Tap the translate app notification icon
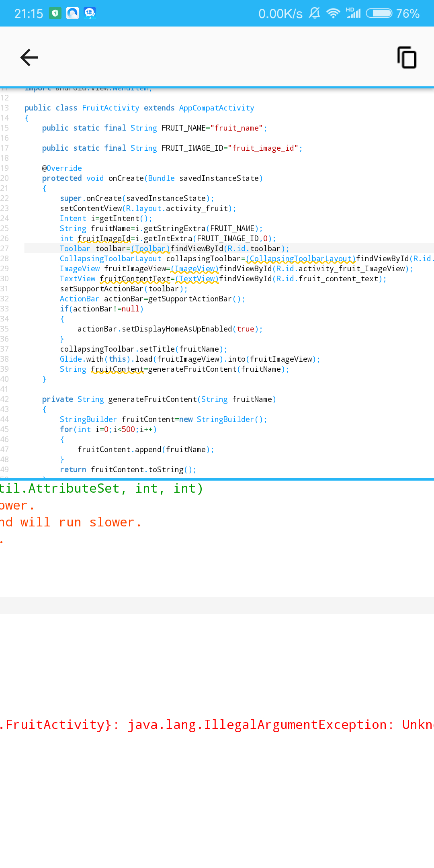The image size is (434, 868). point(90,13)
